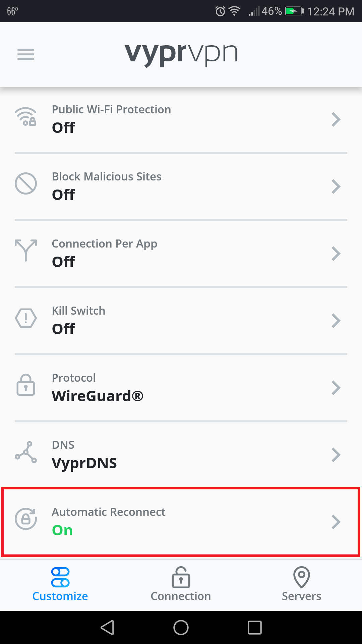Expand the Protocol settings chevron
Screen dimensions: 362x644
(336, 387)
